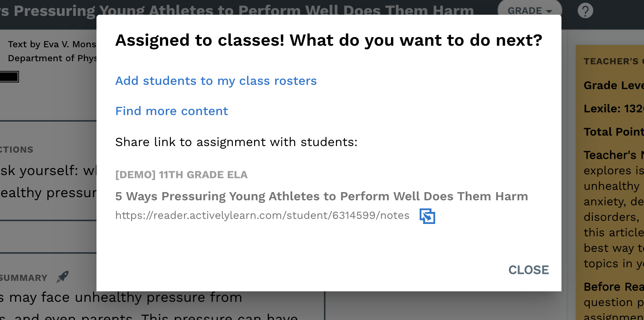The height and width of the screenshot is (320, 644).
Task: Click the Text by Eva V. author line
Action: [x=52, y=44]
